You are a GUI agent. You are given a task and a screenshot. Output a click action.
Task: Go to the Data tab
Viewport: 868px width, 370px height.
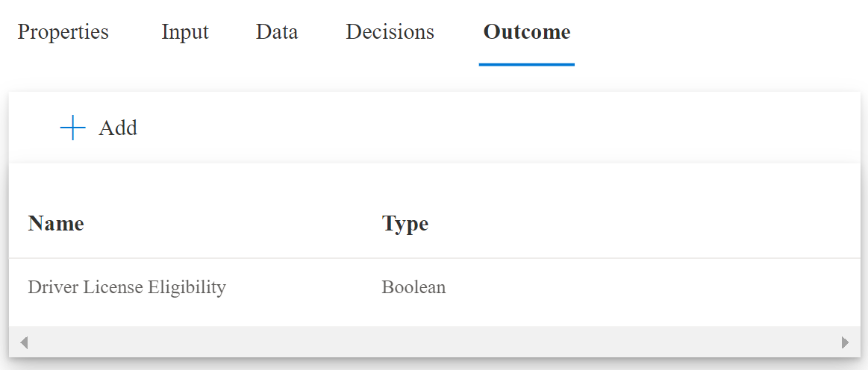(276, 32)
